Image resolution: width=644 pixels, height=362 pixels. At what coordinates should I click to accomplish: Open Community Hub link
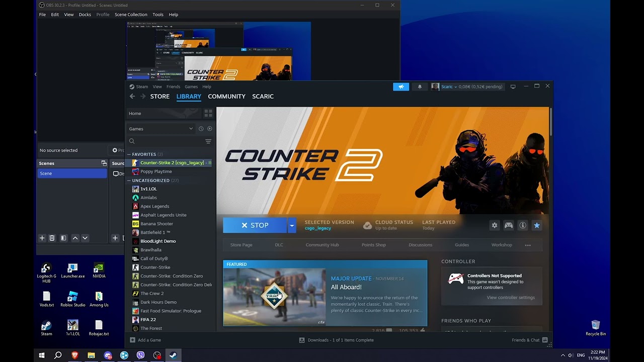[322, 245]
